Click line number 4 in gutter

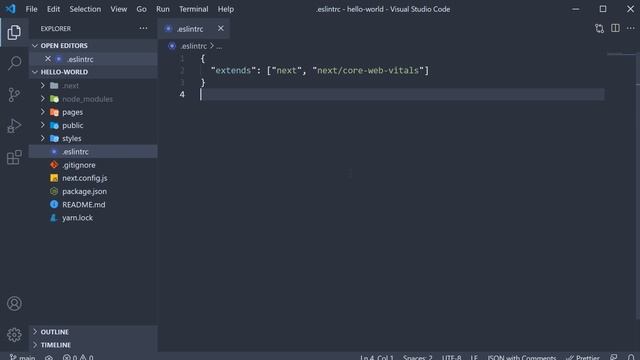coord(182,94)
